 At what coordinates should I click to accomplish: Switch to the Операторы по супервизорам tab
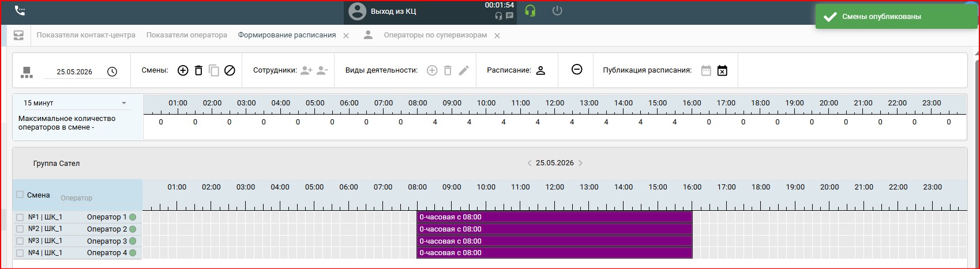[x=435, y=35]
